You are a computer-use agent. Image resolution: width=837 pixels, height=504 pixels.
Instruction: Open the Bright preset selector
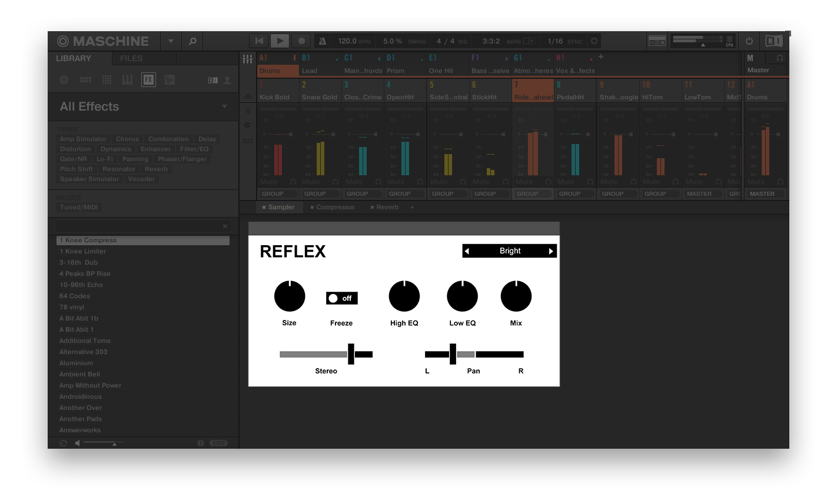510,251
